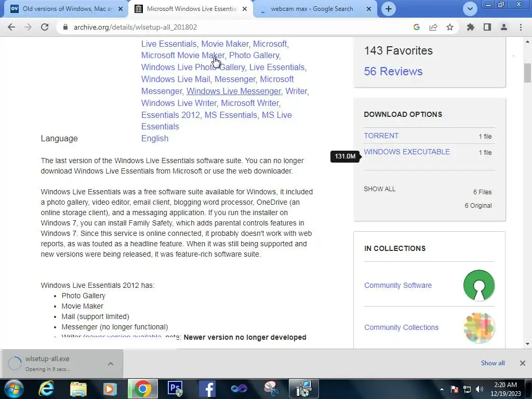Click the address bar URL field
532x399 pixels.
tap(237, 27)
